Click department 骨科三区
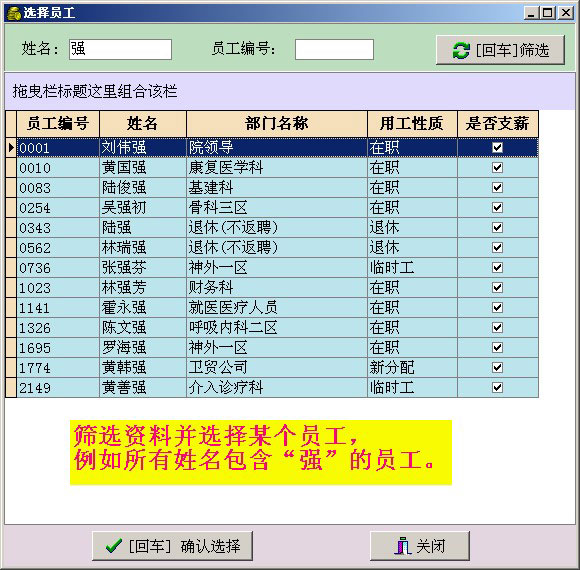This screenshot has height=570, width=580. pyautogui.click(x=218, y=208)
